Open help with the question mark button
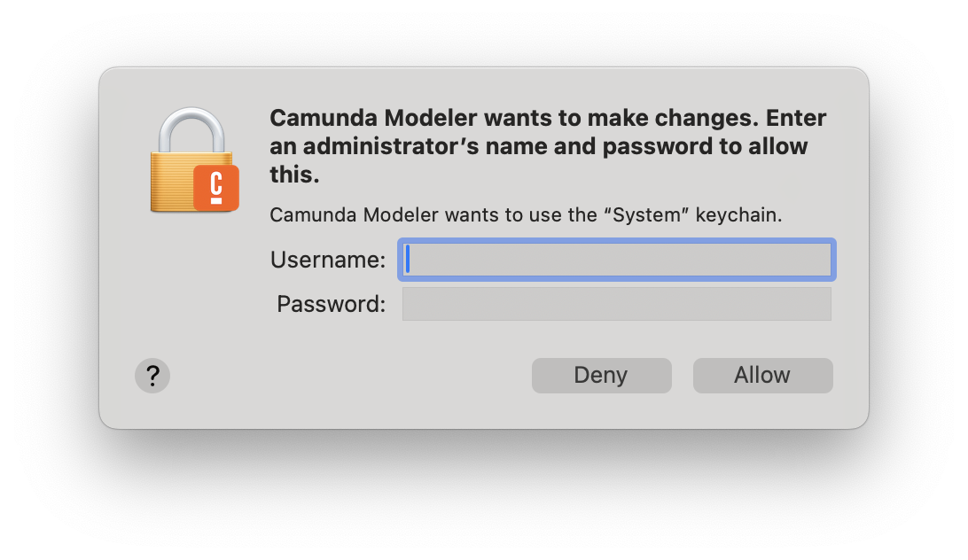The image size is (968, 560). tap(152, 376)
